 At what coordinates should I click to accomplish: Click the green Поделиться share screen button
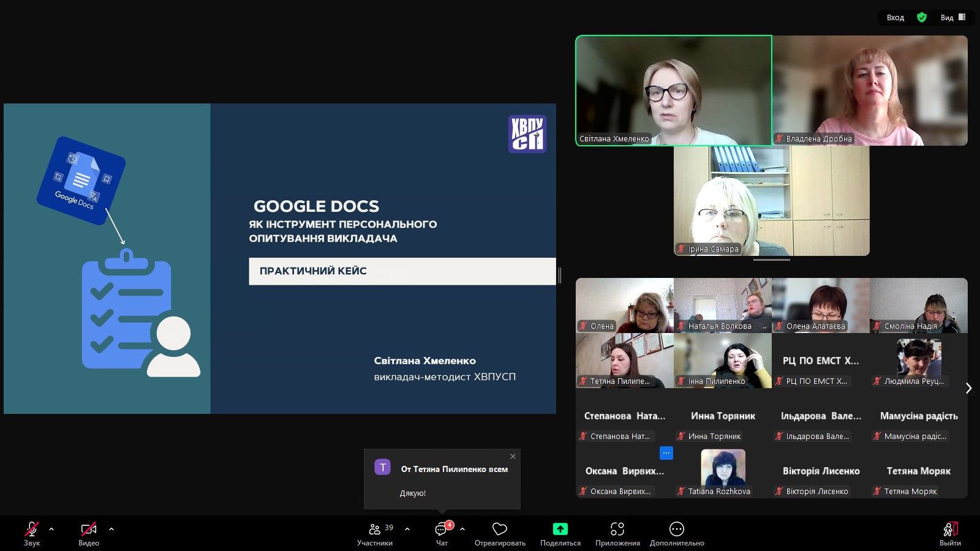[x=560, y=533]
